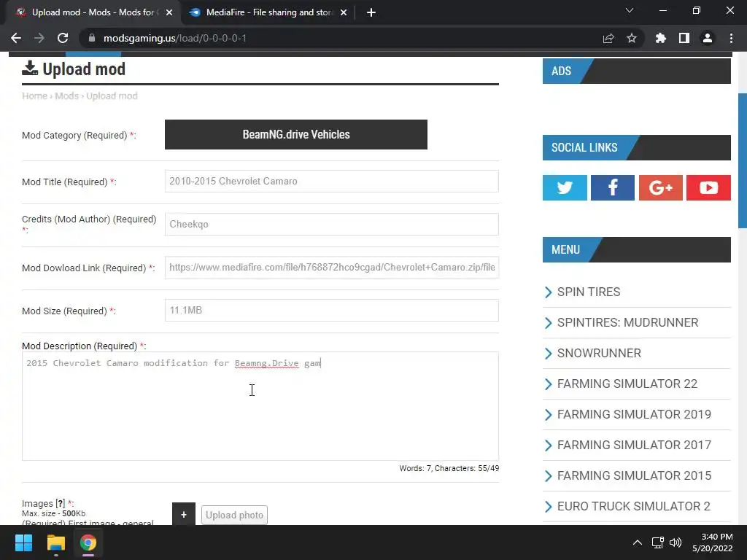Click the Images help question mark
This screenshot has width=747, height=560.
60,503
